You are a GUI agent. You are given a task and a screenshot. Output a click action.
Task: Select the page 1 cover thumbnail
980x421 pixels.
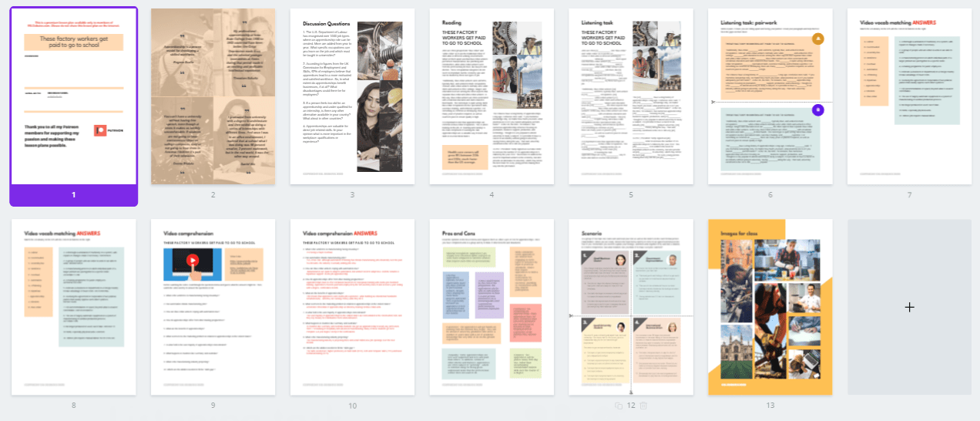coord(74,96)
